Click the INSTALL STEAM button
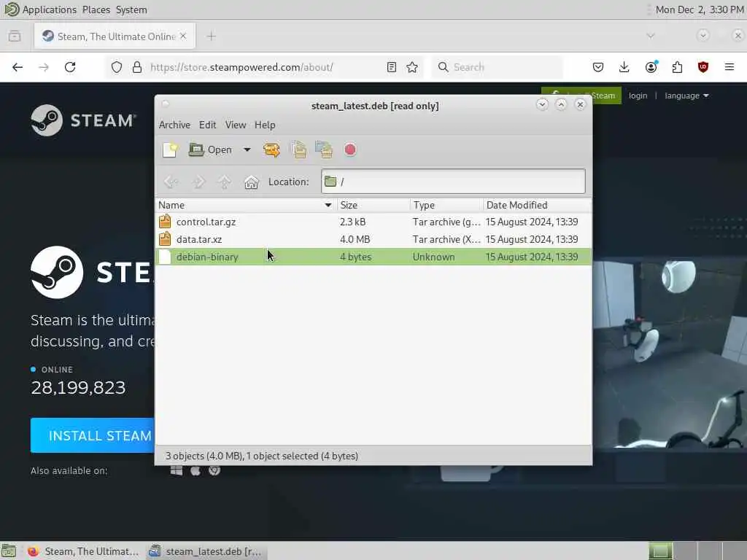This screenshot has height=560, width=747. click(93, 435)
